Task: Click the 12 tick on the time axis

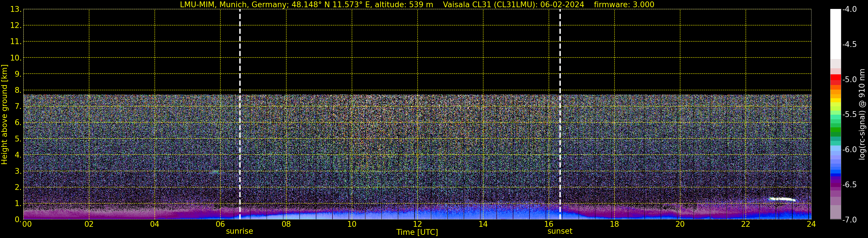Action: click(x=417, y=224)
